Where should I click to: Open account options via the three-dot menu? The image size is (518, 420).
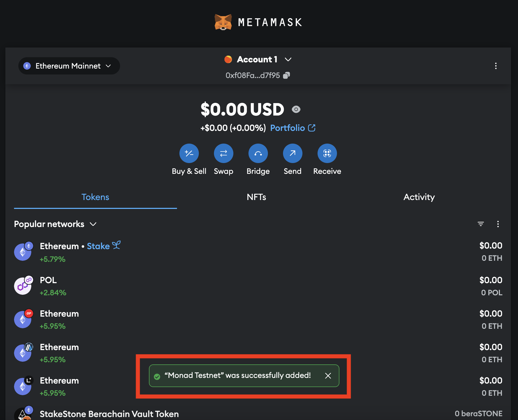[x=496, y=66]
